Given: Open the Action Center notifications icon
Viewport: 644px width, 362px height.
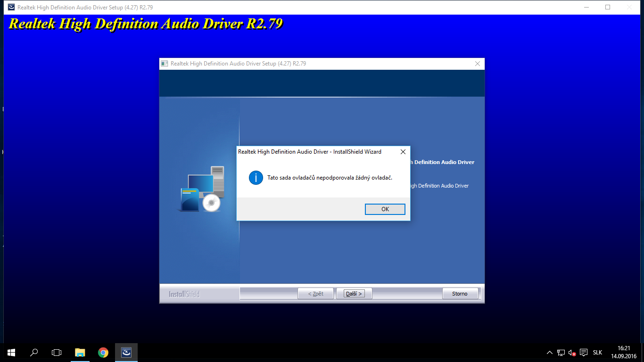Looking at the screenshot, I should click(x=584, y=353).
